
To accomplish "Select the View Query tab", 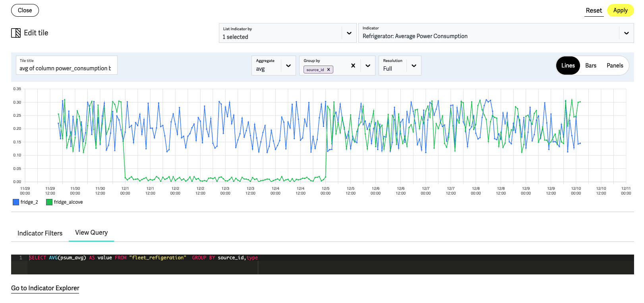I will 91,233.
